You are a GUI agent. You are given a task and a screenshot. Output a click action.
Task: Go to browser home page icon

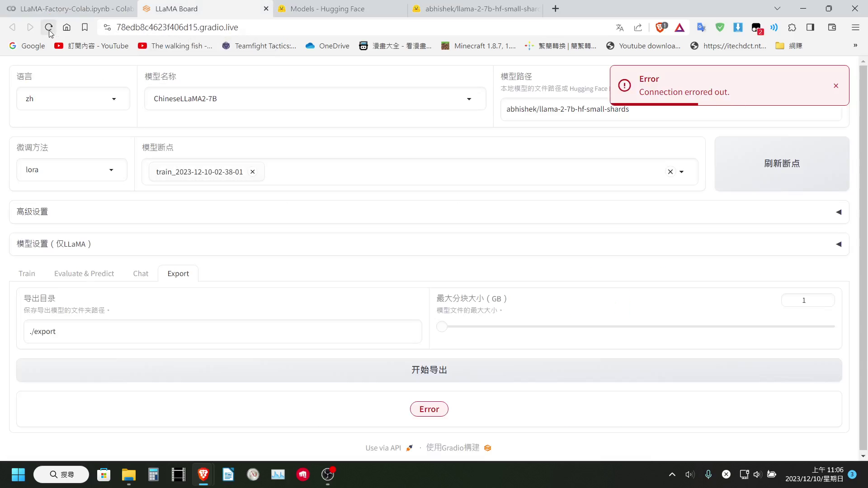coord(66,27)
